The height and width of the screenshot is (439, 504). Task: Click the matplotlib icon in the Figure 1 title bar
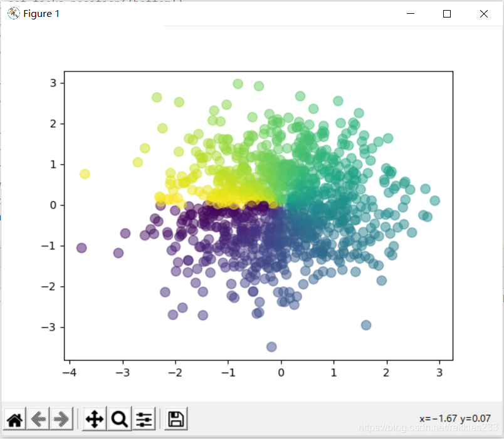14,14
